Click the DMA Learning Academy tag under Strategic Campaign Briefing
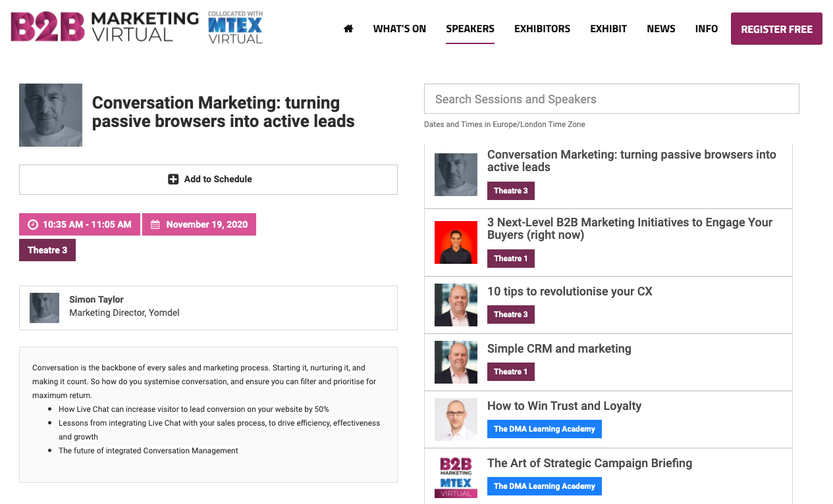The image size is (833, 504). 544,486
